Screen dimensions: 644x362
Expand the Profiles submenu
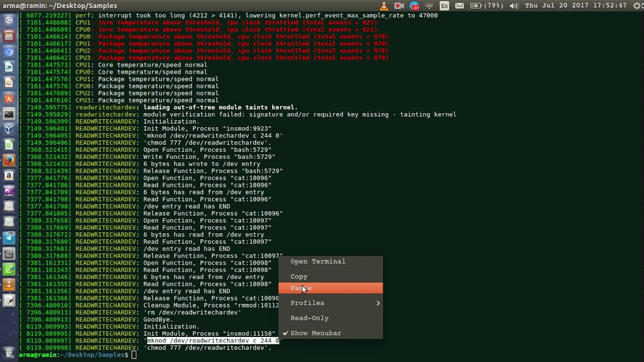(x=331, y=303)
